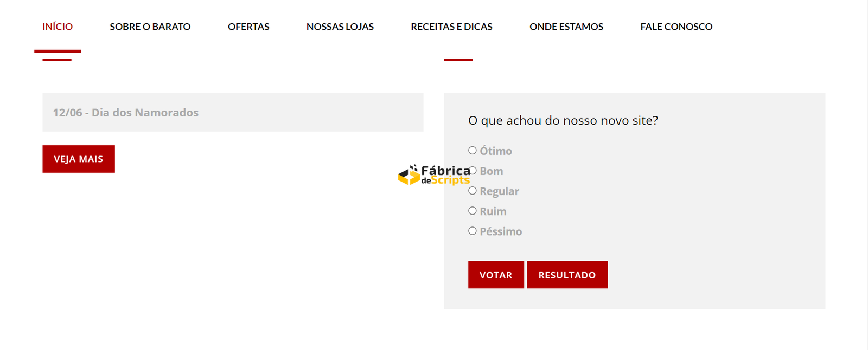
Task: Click the Ótimo option label text
Action: (x=496, y=151)
